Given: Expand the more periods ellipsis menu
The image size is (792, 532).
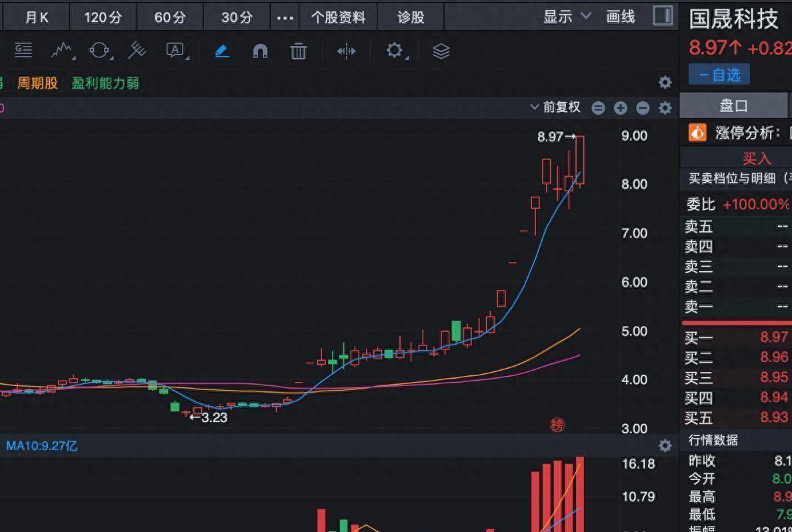Looking at the screenshot, I should click(285, 17).
